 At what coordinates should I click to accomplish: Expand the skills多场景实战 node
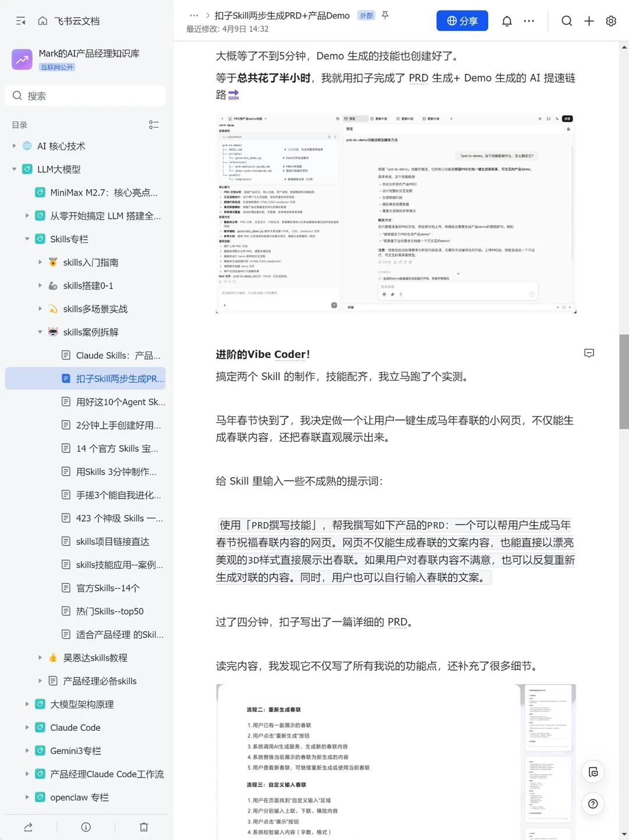[40, 309]
